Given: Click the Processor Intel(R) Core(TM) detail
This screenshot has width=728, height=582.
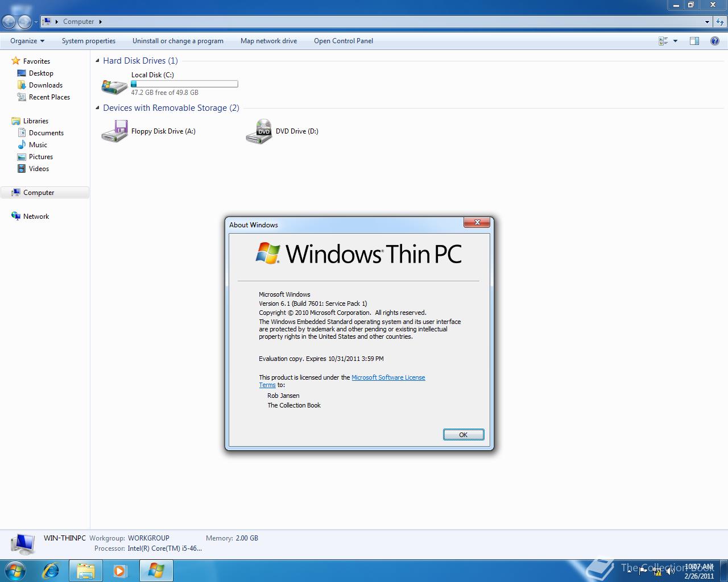Looking at the screenshot, I should point(148,548).
